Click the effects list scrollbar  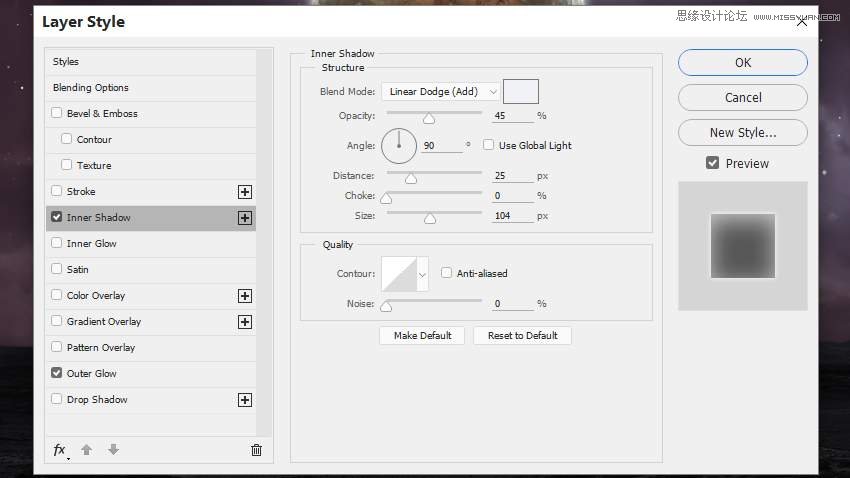[264, 243]
